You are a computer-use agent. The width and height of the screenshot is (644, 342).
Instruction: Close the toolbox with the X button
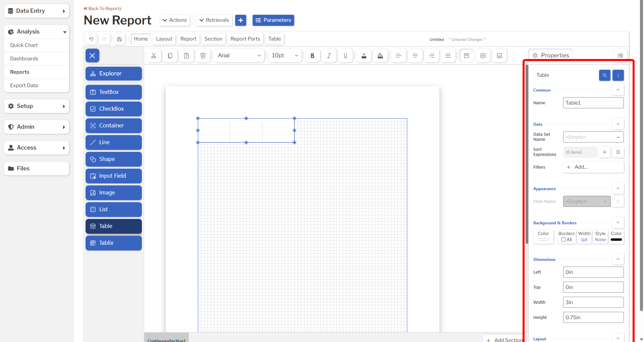pos(92,56)
